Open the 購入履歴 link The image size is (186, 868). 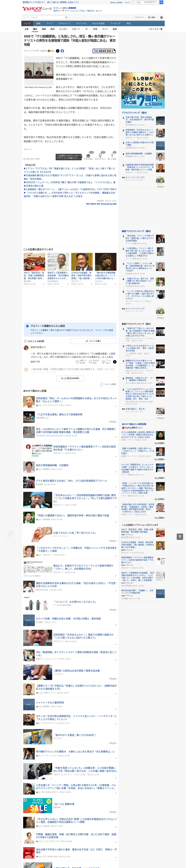[152, 18]
